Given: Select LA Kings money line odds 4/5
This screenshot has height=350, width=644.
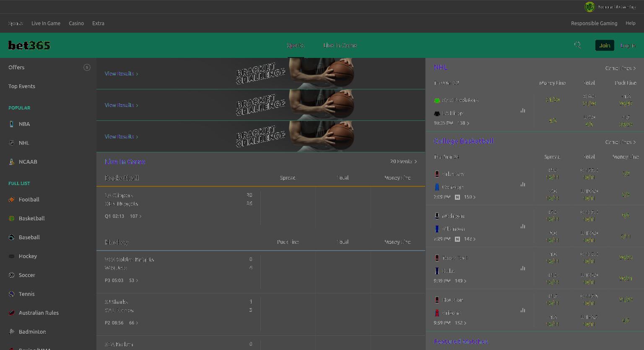Looking at the screenshot, I should coord(553,121).
